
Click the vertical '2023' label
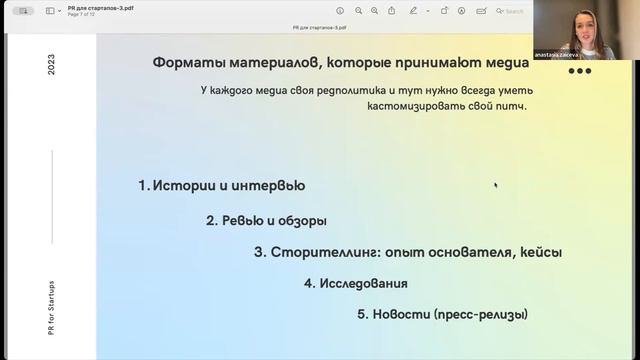click(51, 64)
